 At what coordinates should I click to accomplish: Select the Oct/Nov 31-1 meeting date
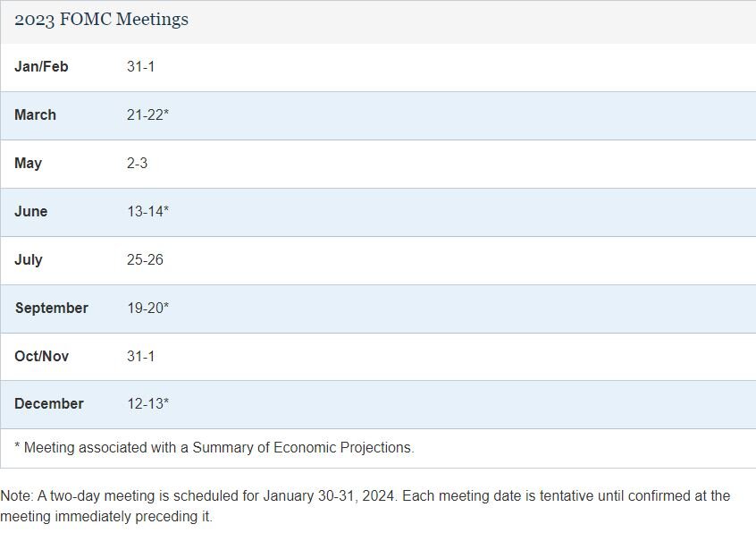141,357
